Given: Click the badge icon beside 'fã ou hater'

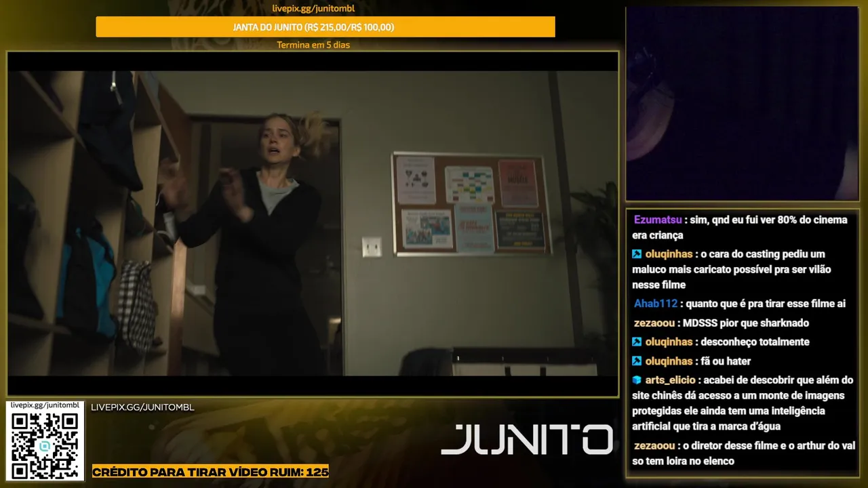Looking at the screenshot, I should pos(637,361).
